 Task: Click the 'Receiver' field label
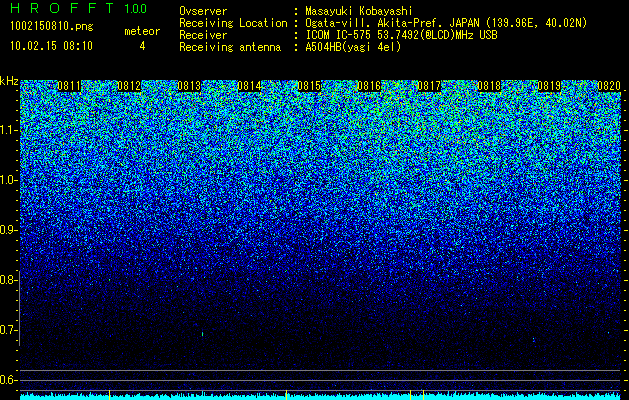coord(203,35)
